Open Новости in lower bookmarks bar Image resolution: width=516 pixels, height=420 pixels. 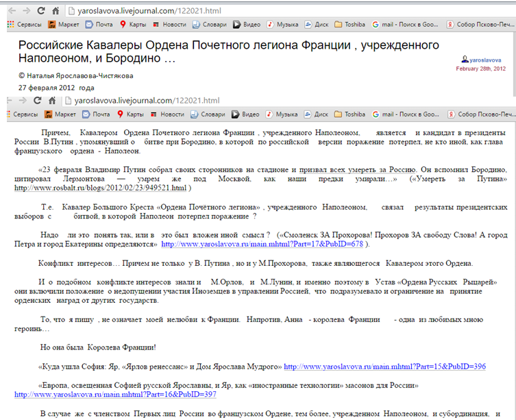[x=167, y=114]
